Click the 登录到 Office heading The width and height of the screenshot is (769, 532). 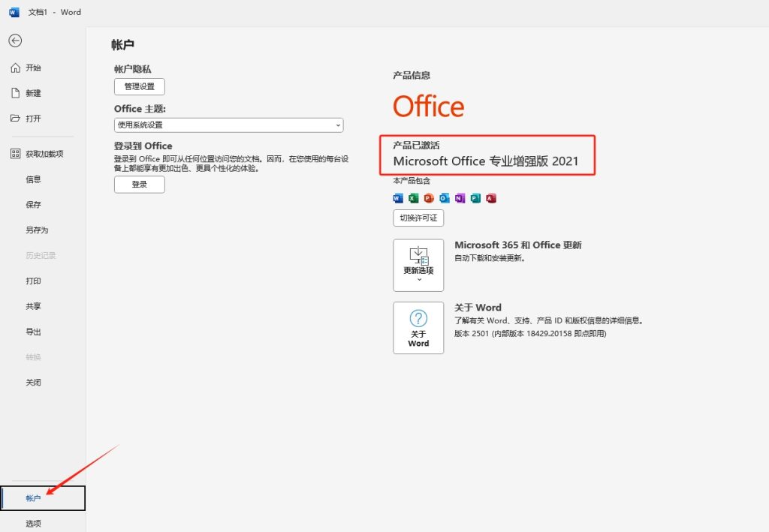[143, 146]
